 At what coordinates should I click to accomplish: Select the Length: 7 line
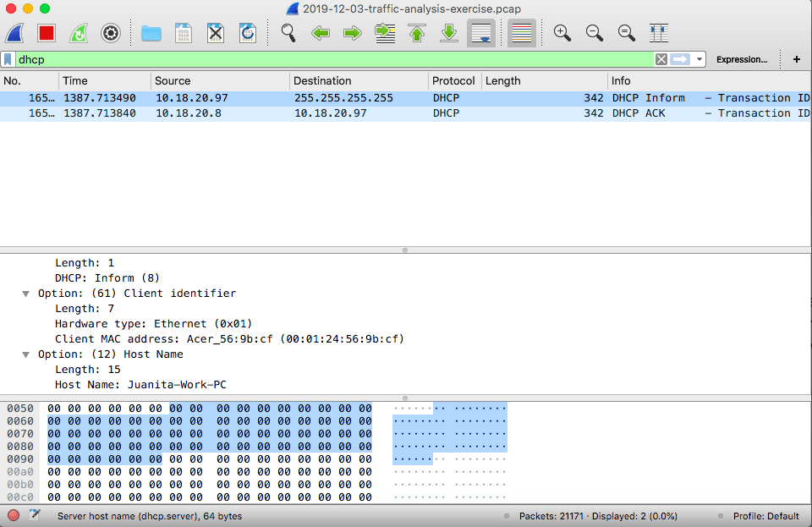coord(85,309)
